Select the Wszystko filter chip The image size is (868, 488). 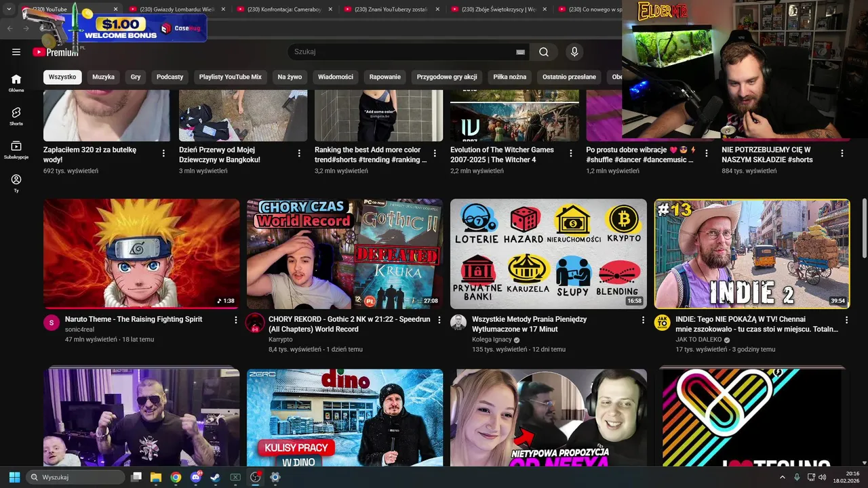(62, 77)
